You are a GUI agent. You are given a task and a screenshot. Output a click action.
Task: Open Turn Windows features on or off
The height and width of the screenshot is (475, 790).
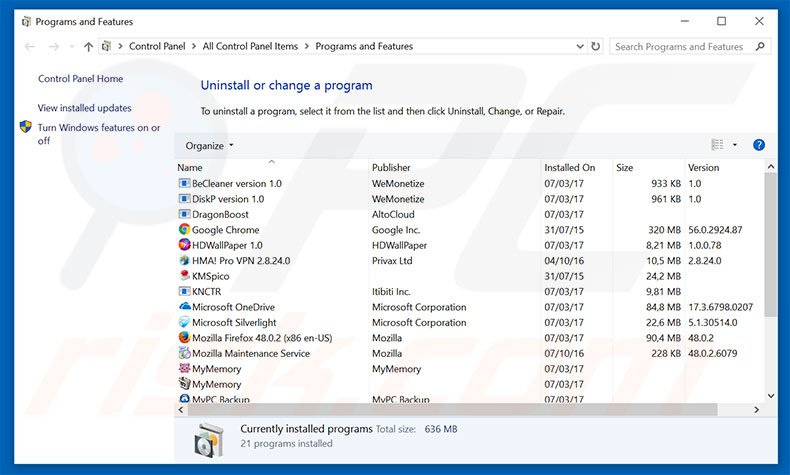point(99,134)
